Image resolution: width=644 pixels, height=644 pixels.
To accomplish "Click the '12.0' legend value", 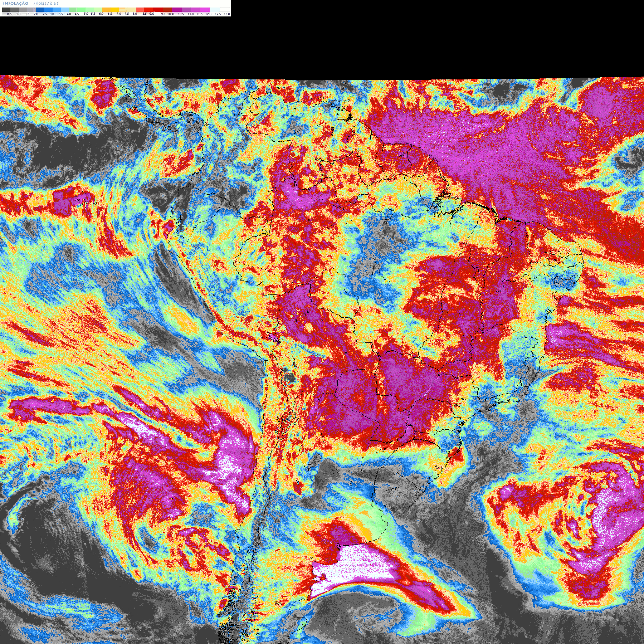I will click(208, 14).
